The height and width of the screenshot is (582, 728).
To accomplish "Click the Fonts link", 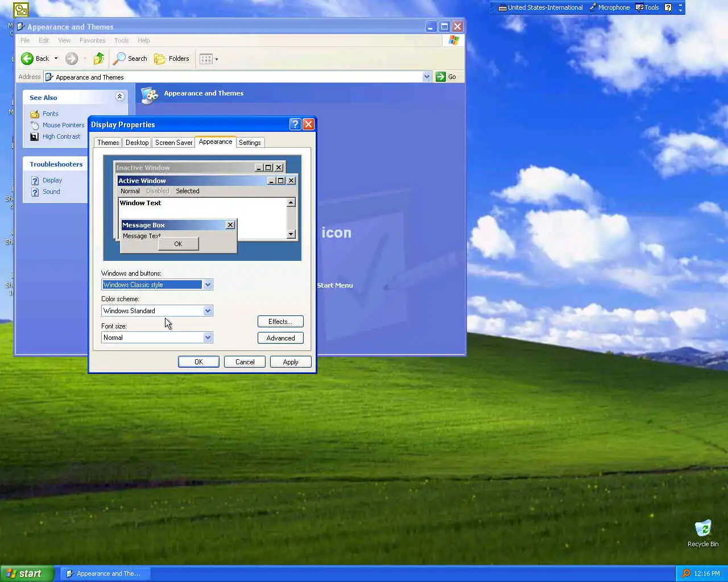I will tap(50, 114).
